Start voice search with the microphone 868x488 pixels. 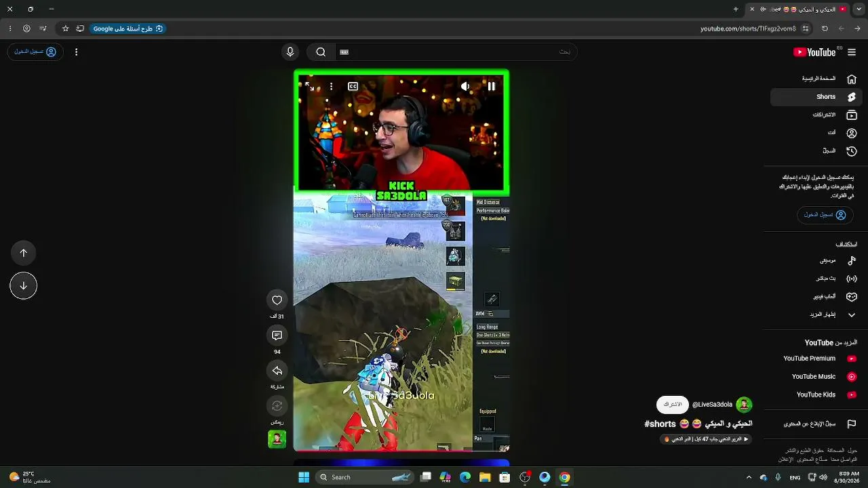pyautogui.click(x=290, y=52)
